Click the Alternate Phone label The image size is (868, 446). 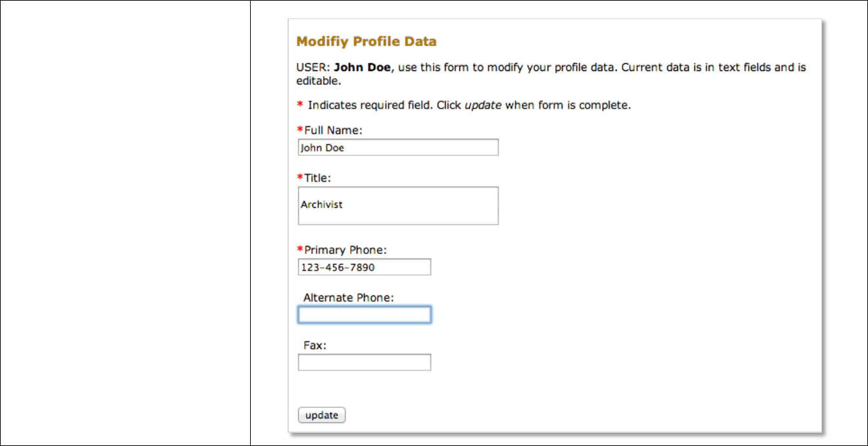[x=348, y=297]
